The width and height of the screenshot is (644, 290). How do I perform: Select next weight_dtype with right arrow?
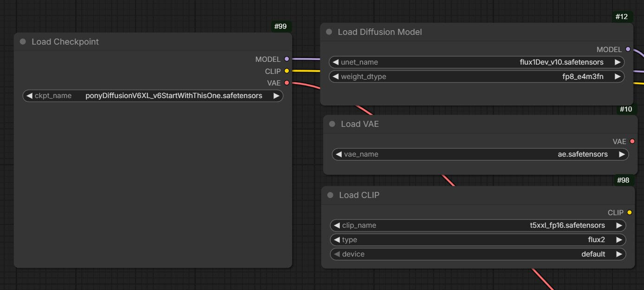(x=617, y=77)
